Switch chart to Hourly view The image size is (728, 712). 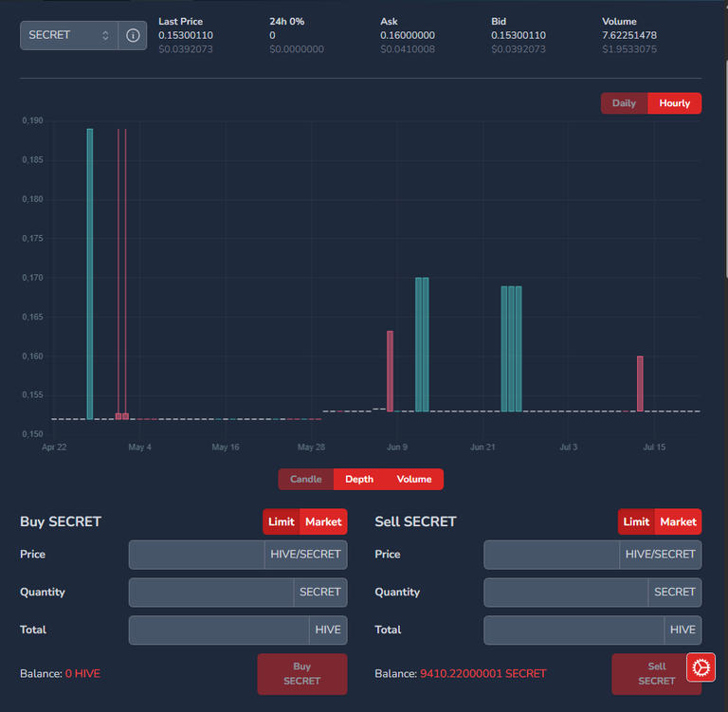coord(674,103)
